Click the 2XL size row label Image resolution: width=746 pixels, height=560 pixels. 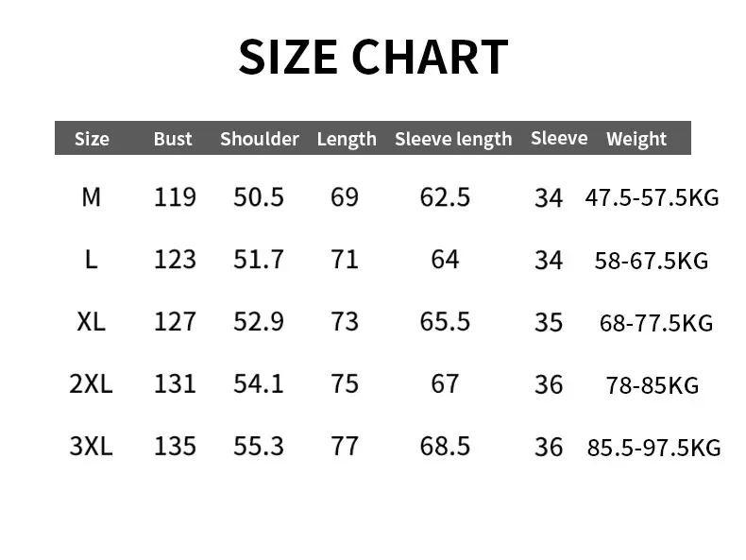tap(91, 384)
